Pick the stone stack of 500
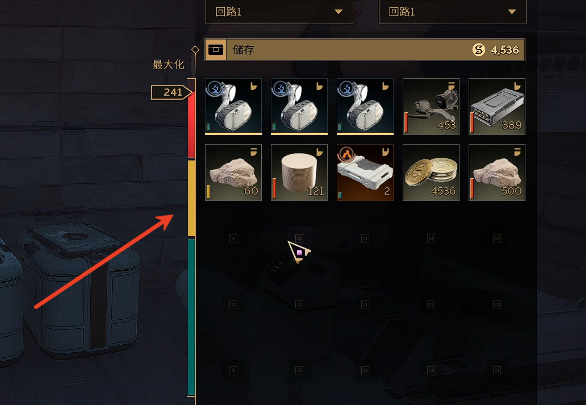The image size is (586, 405). pos(497,172)
